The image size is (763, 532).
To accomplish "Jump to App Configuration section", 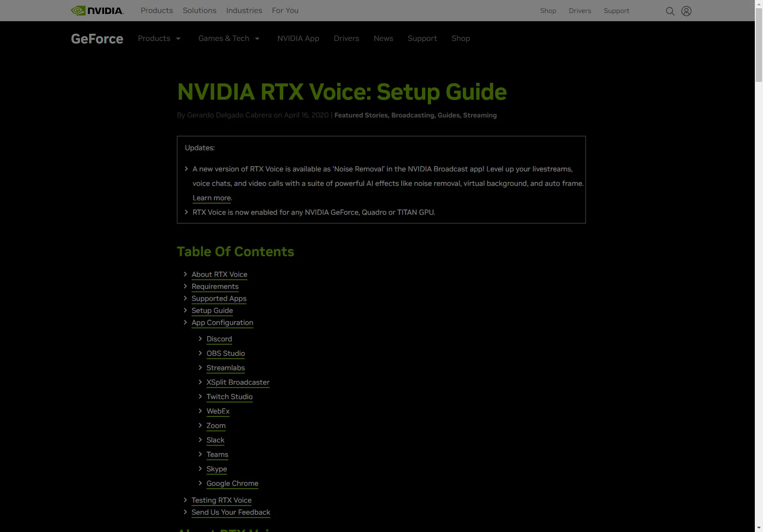I will 222,323.
